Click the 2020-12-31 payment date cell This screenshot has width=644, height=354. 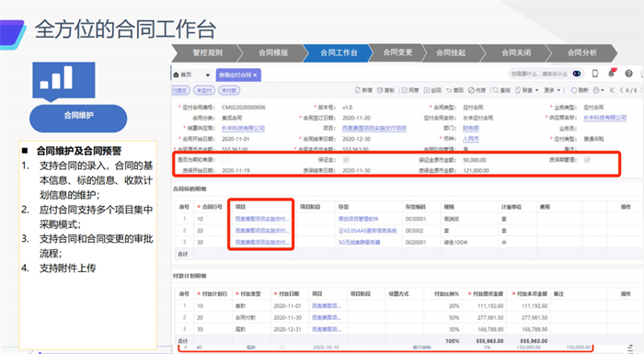pyautogui.click(x=287, y=329)
